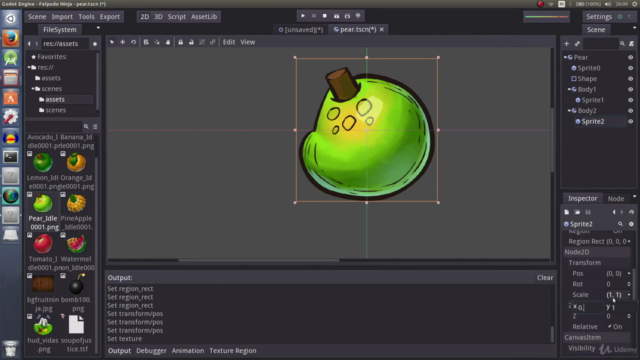Screen dimensions: 640x360
Task: Open the Texture Region bottom panel
Action: tap(233, 351)
